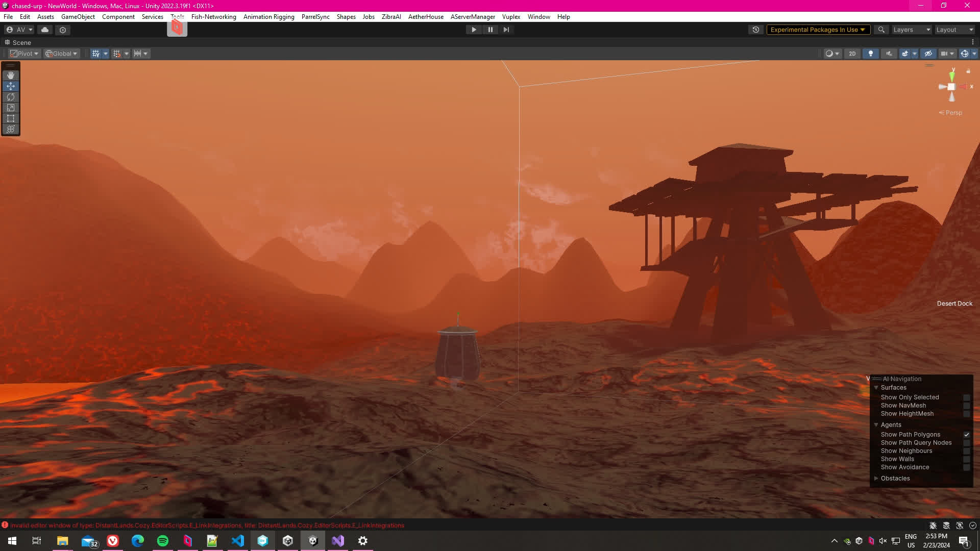Select the combined Transform tool

point(11,129)
